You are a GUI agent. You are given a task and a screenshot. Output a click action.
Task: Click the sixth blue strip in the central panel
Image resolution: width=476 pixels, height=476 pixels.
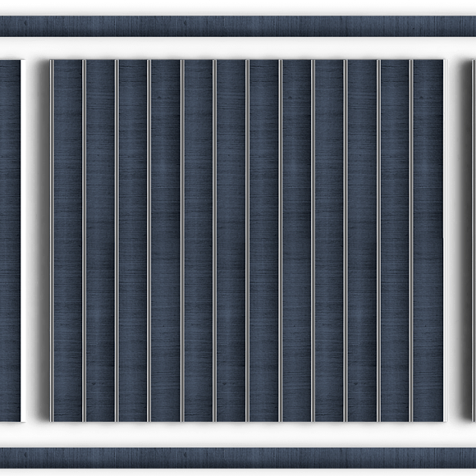(x=231, y=240)
